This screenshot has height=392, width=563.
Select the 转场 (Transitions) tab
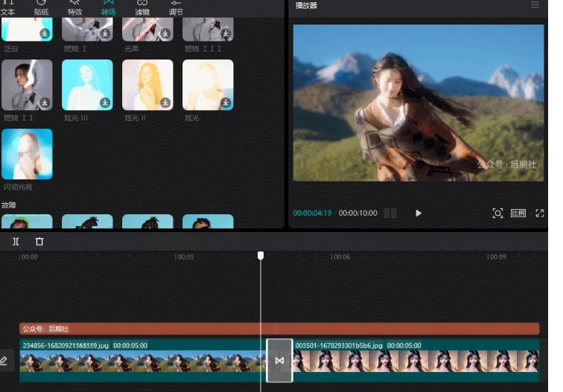pos(109,8)
